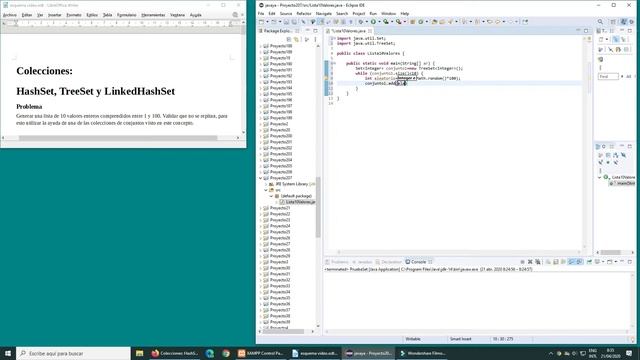Click the New Java Class green icon
The image size is (640, 360).
coord(420,22)
